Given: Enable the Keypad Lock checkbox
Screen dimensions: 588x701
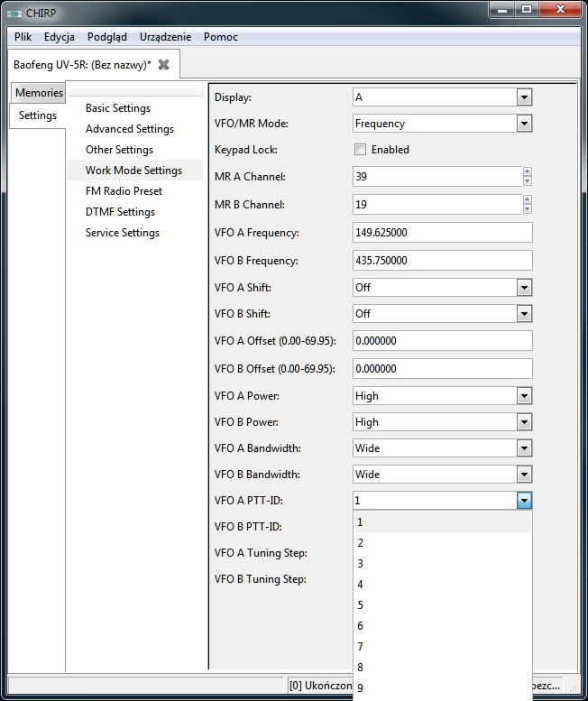Looking at the screenshot, I should [x=360, y=150].
